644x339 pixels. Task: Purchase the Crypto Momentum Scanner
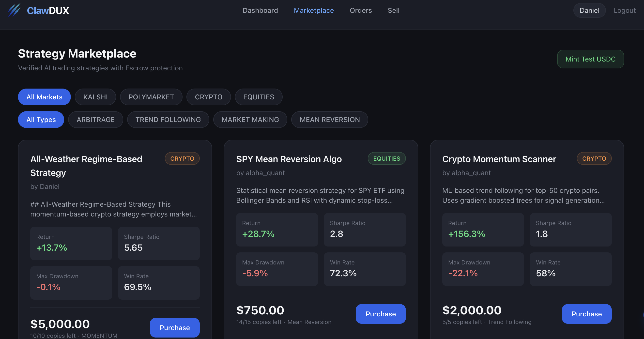pyautogui.click(x=586, y=314)
